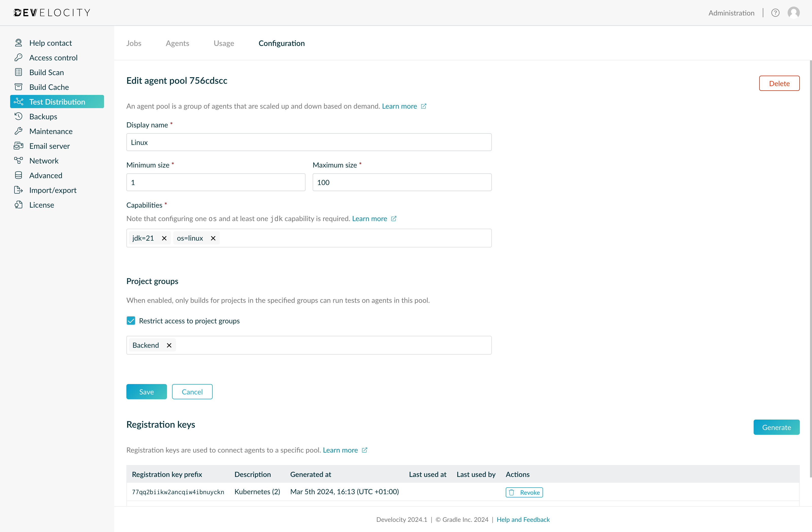Open the Backups section
The image size is (812, 532).
tap(43, 116)
